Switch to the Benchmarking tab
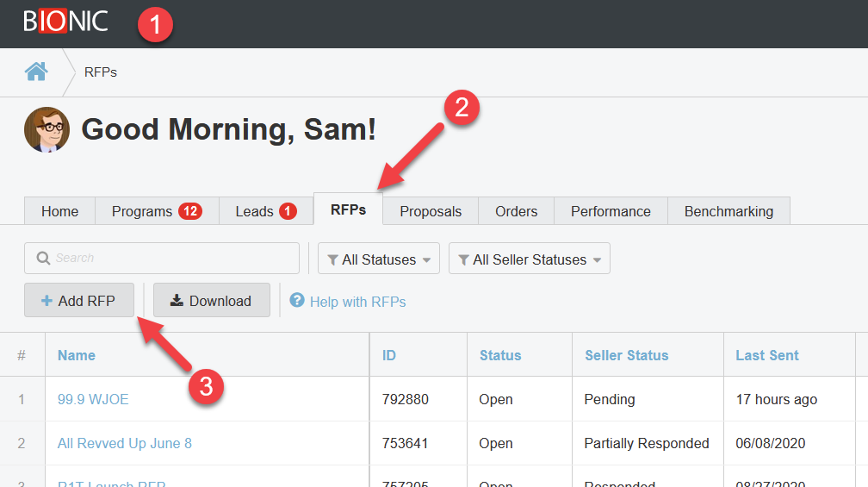This screenshot has width=868, height=487. click(728, 211)
